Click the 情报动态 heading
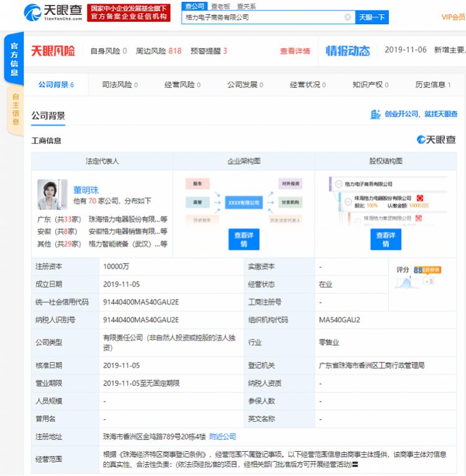Image resolution: width=466 pixels, height=476 pixels. pos(347,51)
